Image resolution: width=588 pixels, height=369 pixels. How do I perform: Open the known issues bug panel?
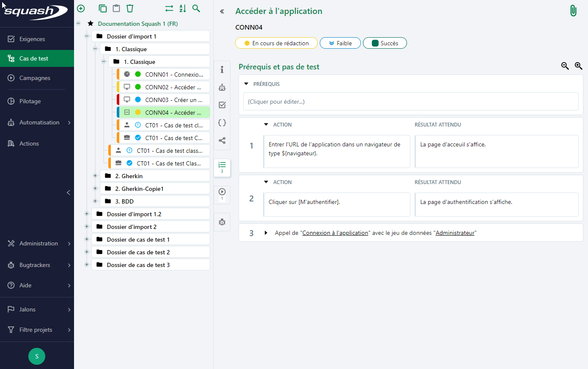coord(222,222)
